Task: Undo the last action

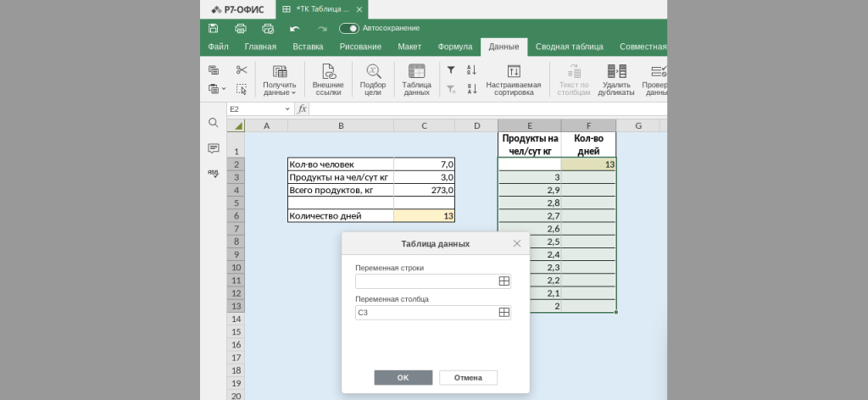Action: click(295, 29)
